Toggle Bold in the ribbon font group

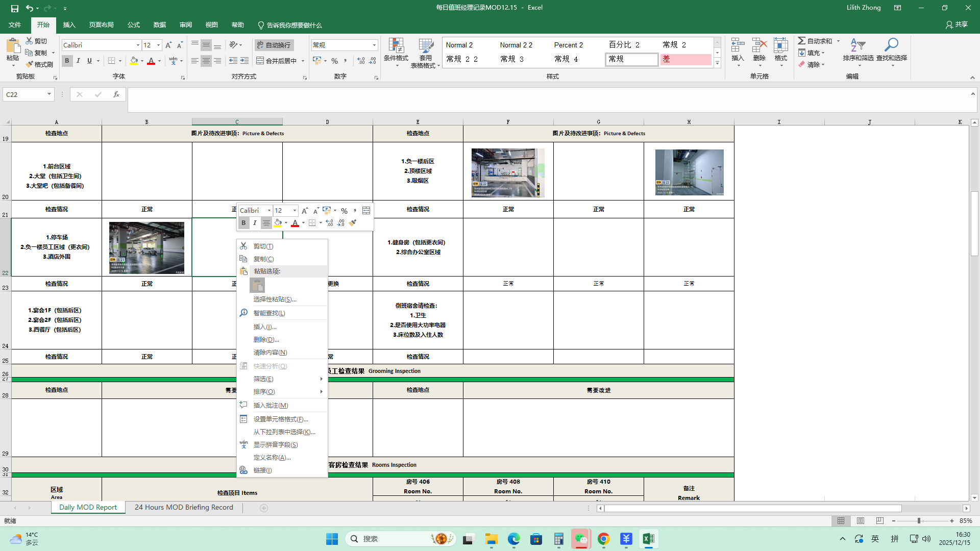coord(67,61)
